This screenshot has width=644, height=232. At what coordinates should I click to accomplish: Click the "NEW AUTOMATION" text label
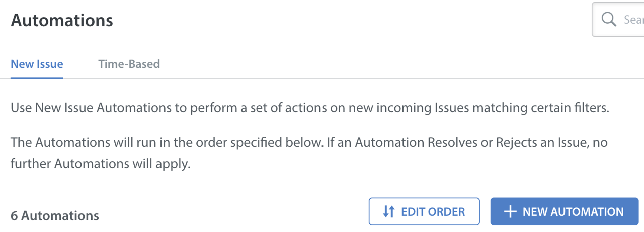pyautogui.click(x=573, y=212)
